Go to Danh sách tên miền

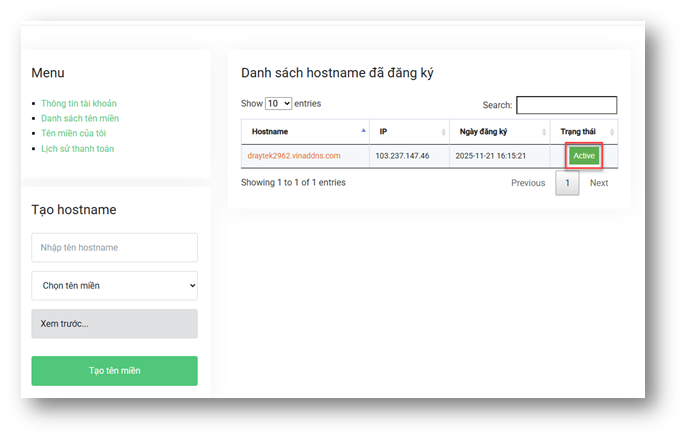tap(80, 118)
